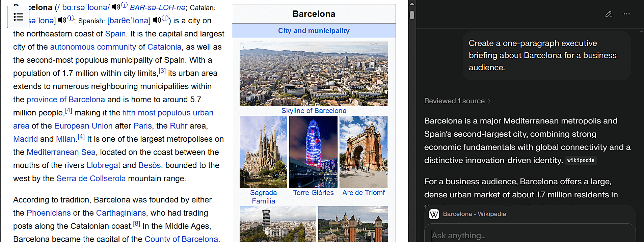Open the Wikipedia table of contents icon
The height and width of the screenshot is (247, 644).
click(x=18, y=17)
